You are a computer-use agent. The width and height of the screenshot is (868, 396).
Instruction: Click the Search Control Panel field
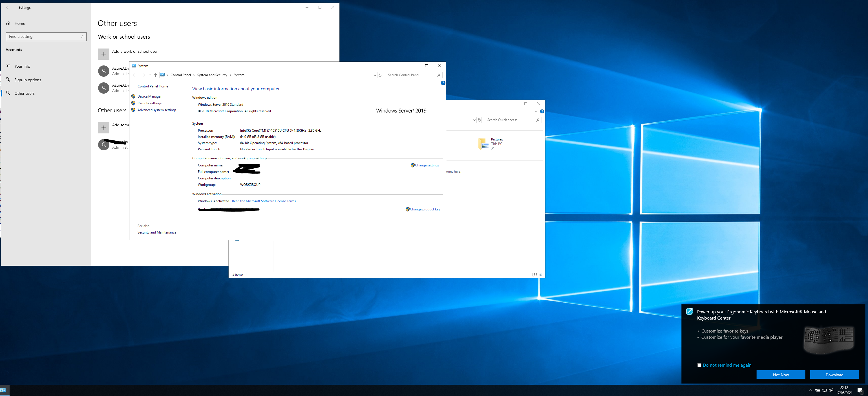414,75
